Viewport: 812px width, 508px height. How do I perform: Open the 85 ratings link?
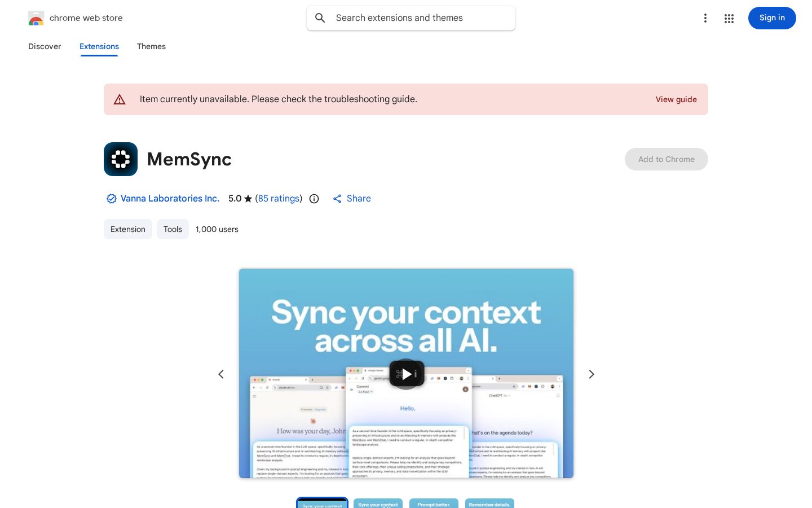pos(279,199)
